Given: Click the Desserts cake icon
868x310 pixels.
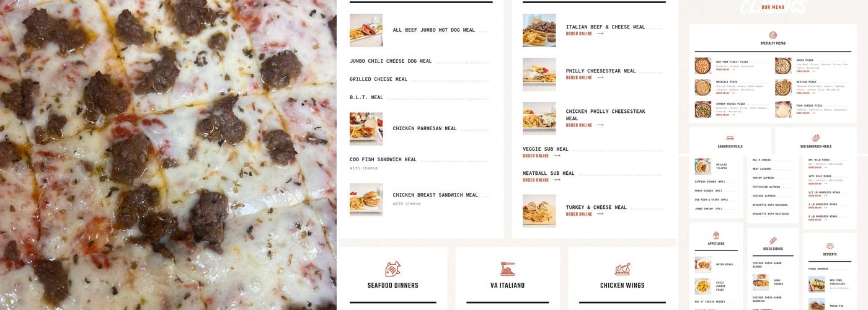Looking at the screenshot, I should point(830,246).
